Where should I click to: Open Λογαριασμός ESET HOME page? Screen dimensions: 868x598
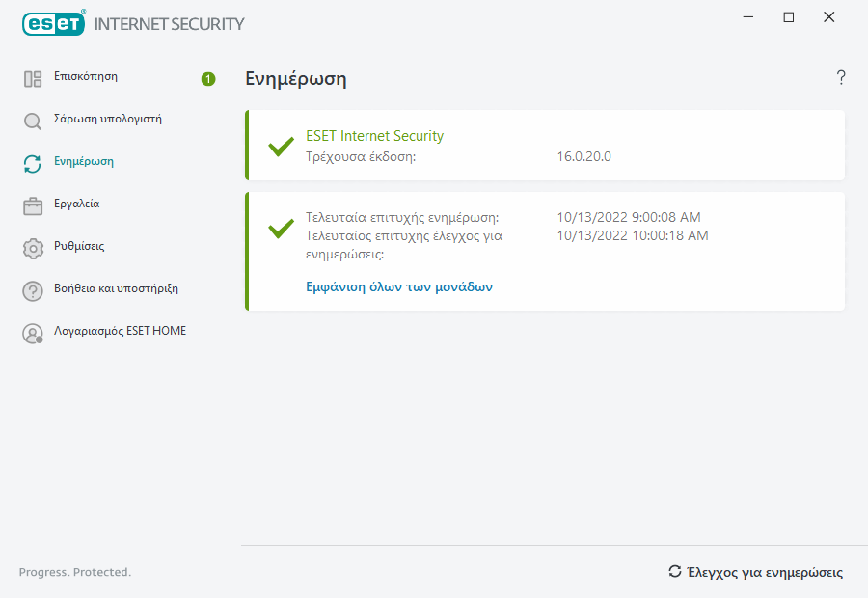[121, 331]
